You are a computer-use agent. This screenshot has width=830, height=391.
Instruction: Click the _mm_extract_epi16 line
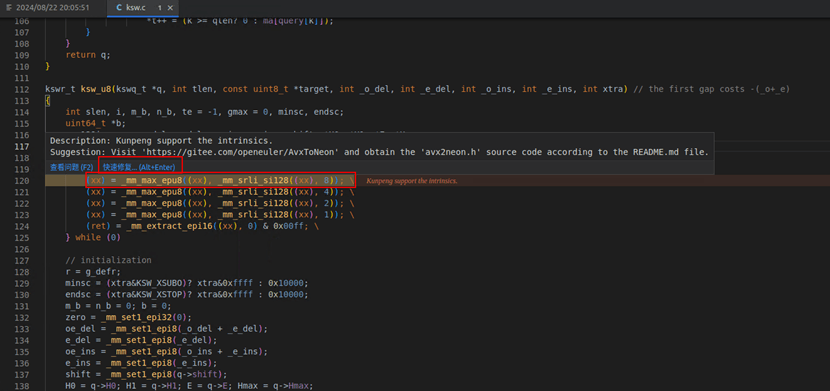[202, 226]
